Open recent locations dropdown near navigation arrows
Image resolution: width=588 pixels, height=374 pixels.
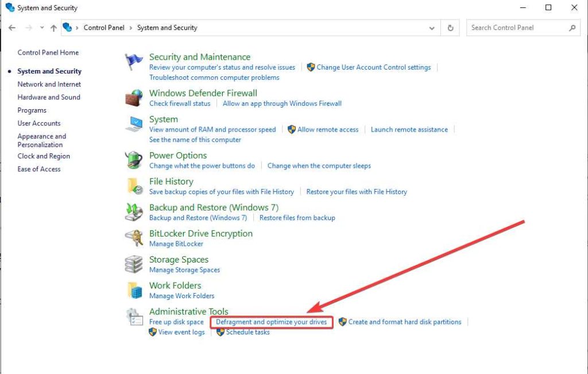click(x=41, y=28)
